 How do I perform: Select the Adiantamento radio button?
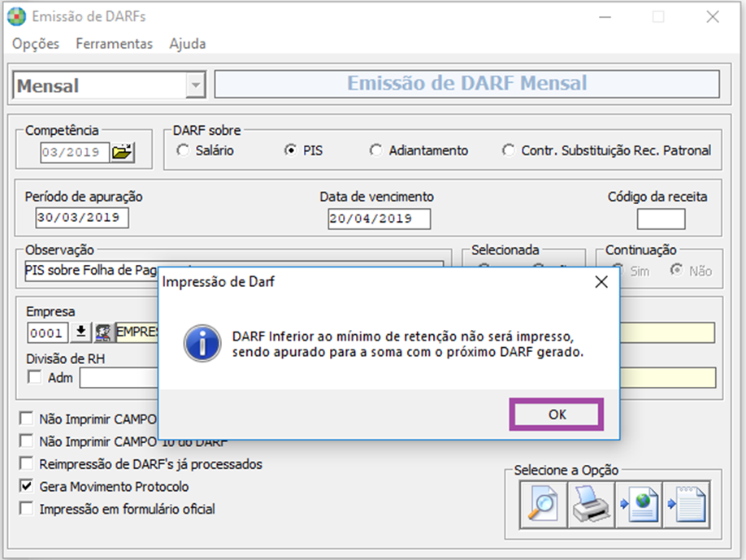tap(375, 150)
